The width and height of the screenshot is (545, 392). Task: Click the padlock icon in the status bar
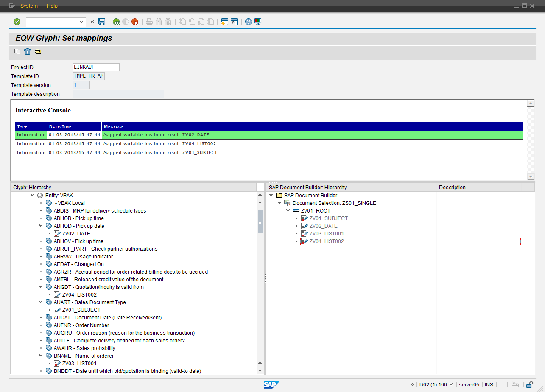[529, 384]
